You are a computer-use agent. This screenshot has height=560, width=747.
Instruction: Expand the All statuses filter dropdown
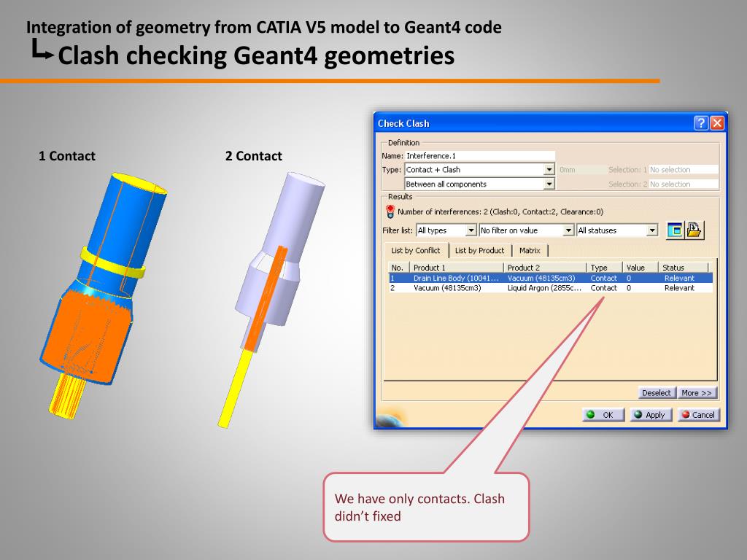(x=652, y=230)
